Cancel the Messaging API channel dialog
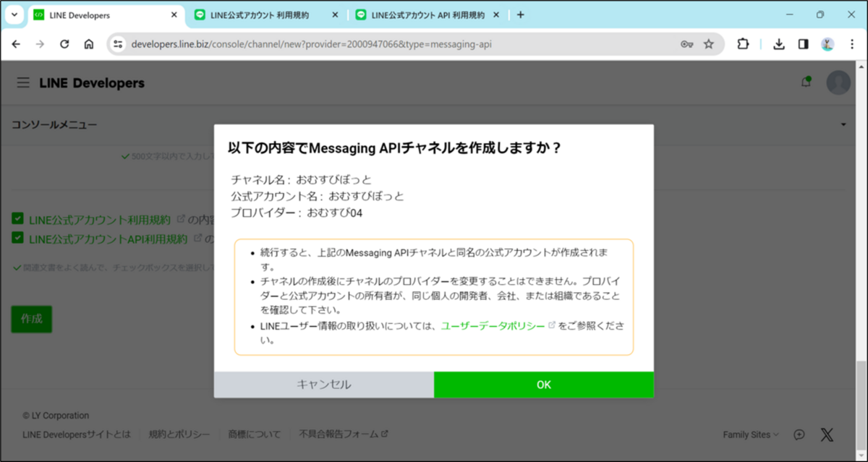The image size is (868, 462). [x=324, y=385]
